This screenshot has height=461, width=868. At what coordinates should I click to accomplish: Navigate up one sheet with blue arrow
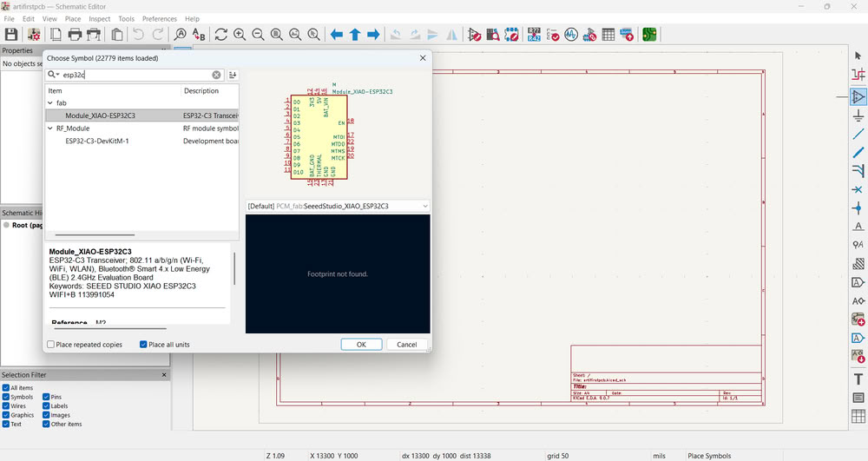[355, 35]
